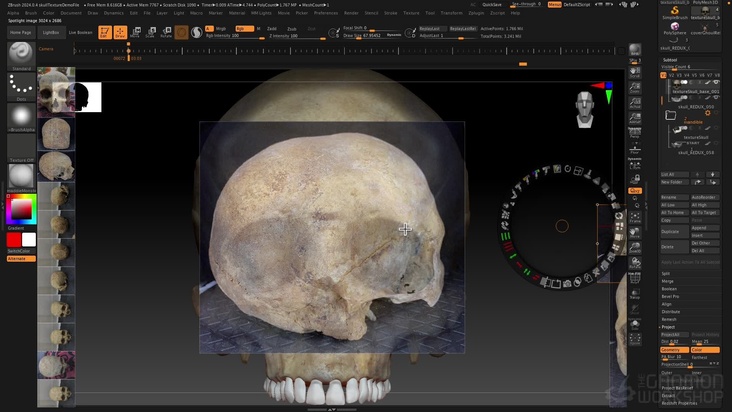This screenshot has width=732, height=412.
Task: Click the ProjectAll button
Action: click(674, 335)
